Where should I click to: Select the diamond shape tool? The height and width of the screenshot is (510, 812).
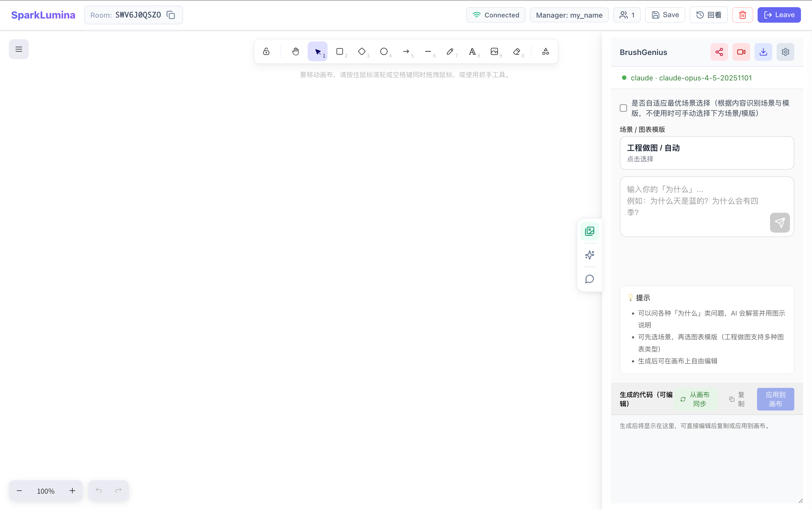362,51
